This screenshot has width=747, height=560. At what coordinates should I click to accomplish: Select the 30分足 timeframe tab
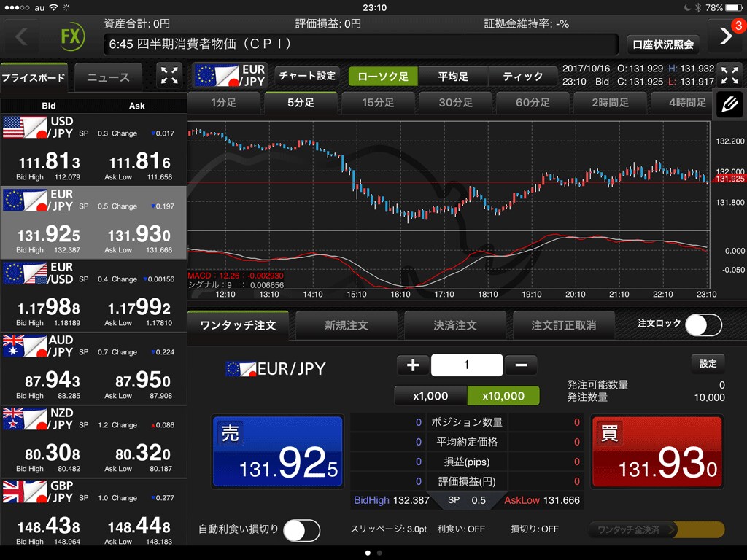coord(455,103)
